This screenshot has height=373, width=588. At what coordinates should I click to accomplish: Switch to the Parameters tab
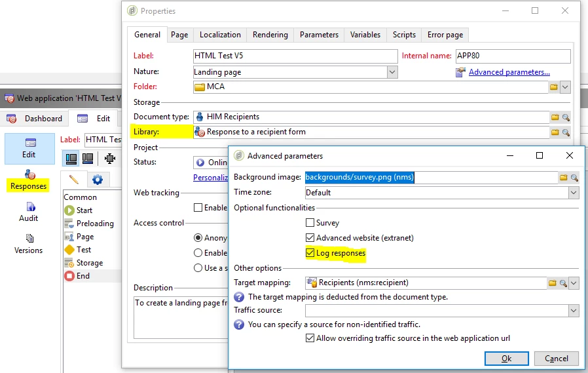[319, 35]
